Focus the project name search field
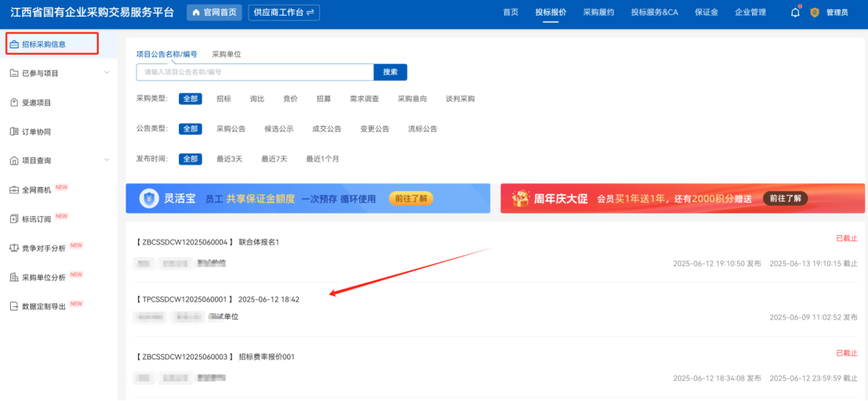The height and width of the screenshot is (401, 868). click(x=255, y=73)
